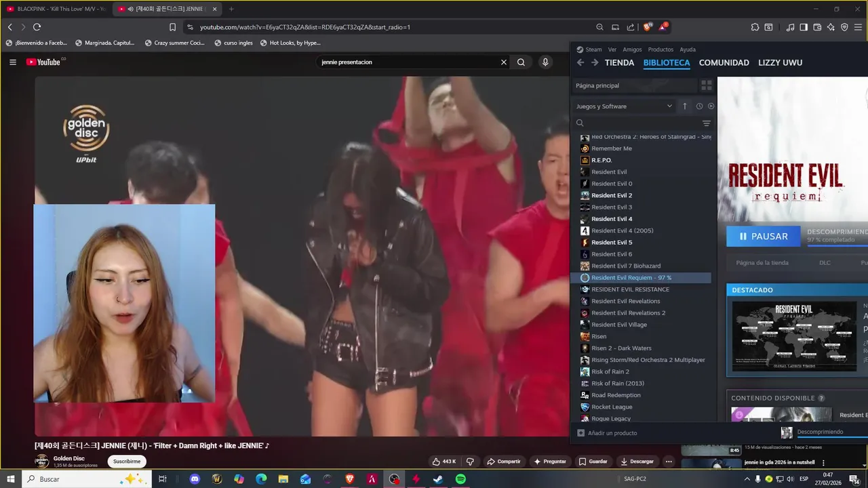Select RESIDENT EVIL RESISTANCE entry
868x488 pixels.
click(x=640, y=289)
